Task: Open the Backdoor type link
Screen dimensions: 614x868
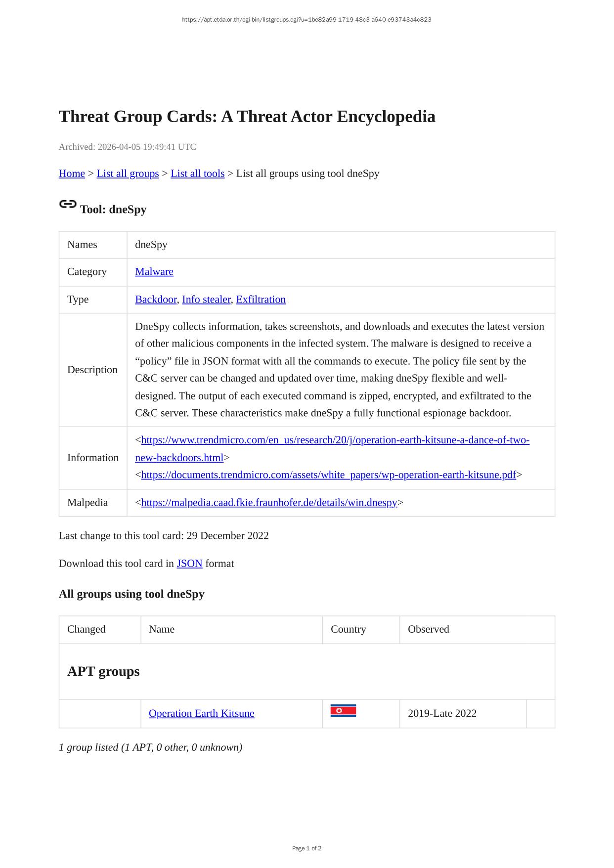Action: [x=155, y=300]
